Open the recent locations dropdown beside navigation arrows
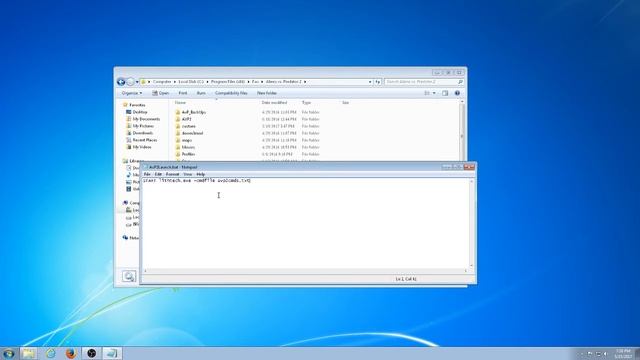 coord(137,82)
